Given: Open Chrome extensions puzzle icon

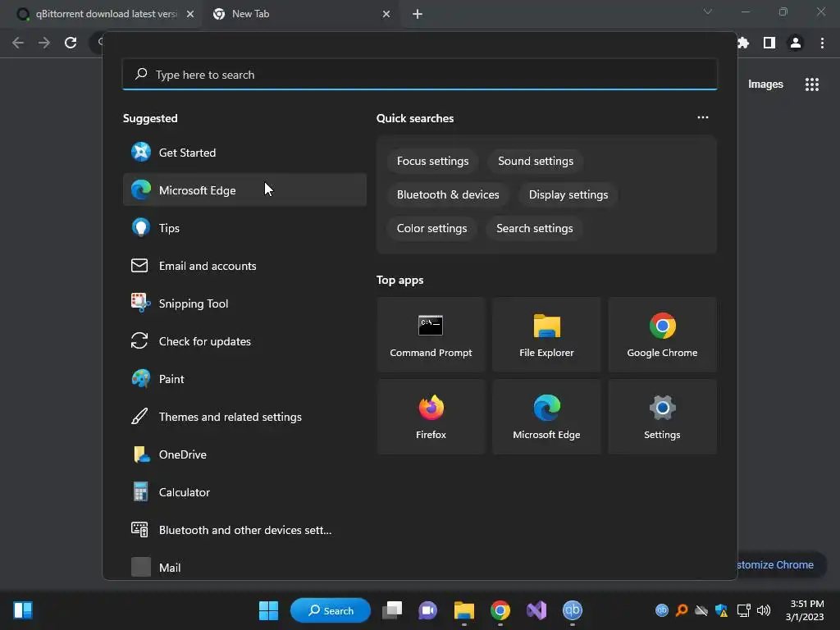Looking at the screenshot, I should pos(743,43).
